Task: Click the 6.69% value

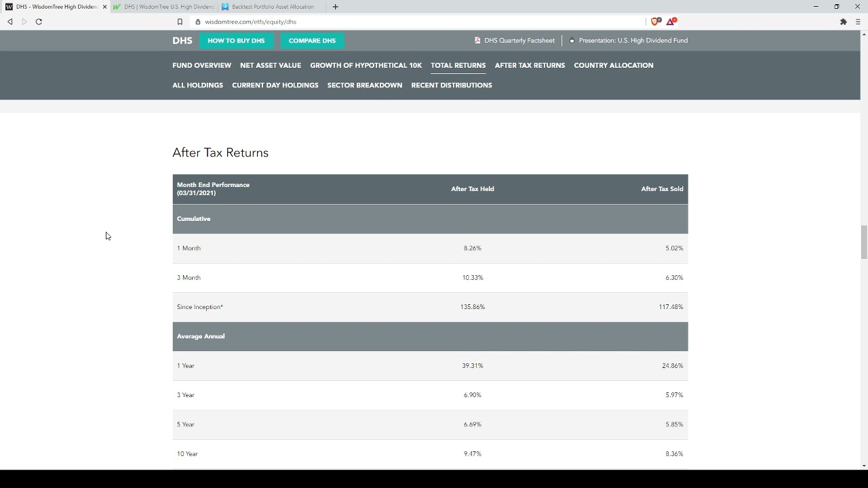Action: [473, 425]
